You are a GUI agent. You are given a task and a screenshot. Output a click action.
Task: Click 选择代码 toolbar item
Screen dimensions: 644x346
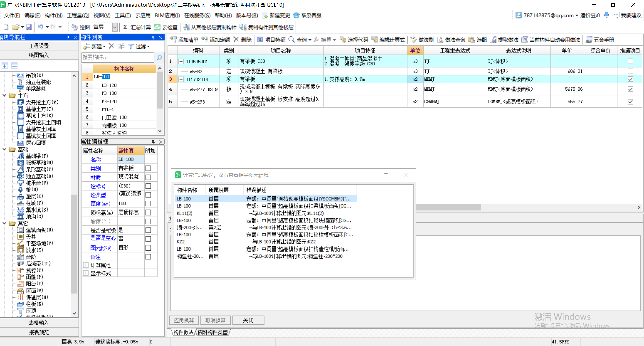(354, 40)
